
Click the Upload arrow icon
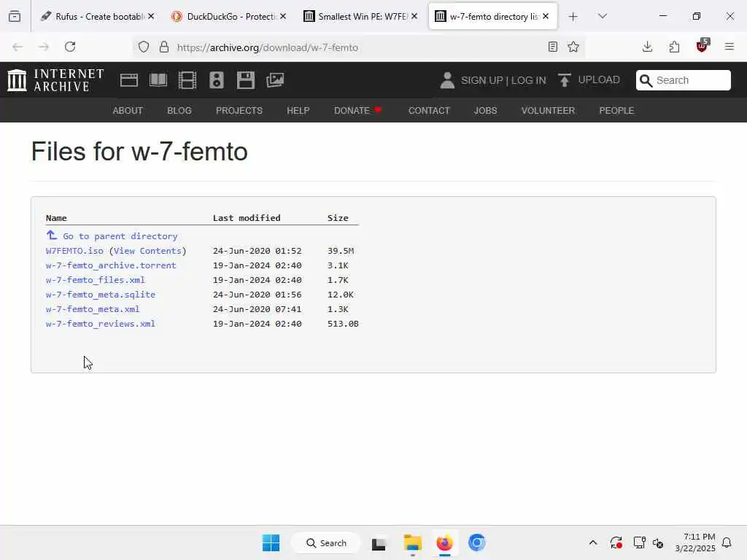(x=565, y=80)
